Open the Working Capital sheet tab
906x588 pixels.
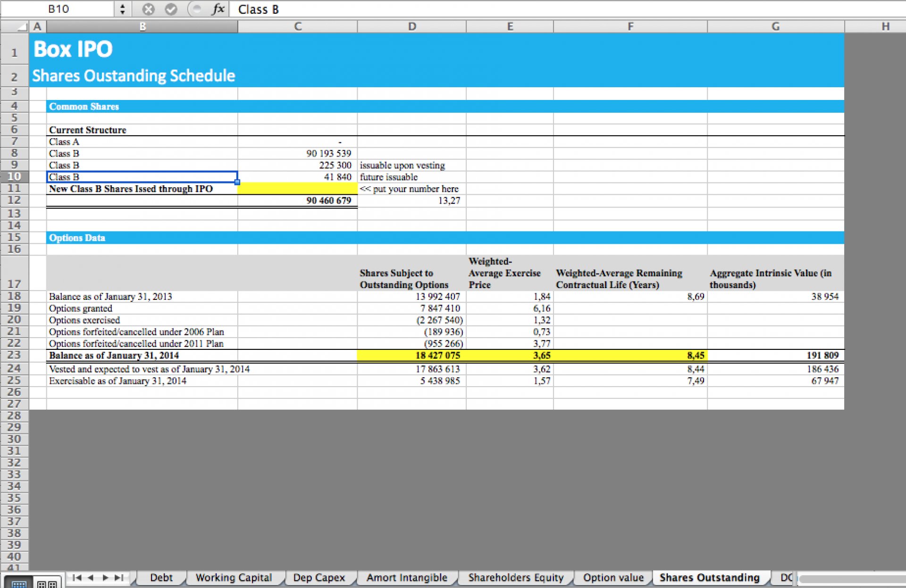pyautogui.click(x=234, y=578)
